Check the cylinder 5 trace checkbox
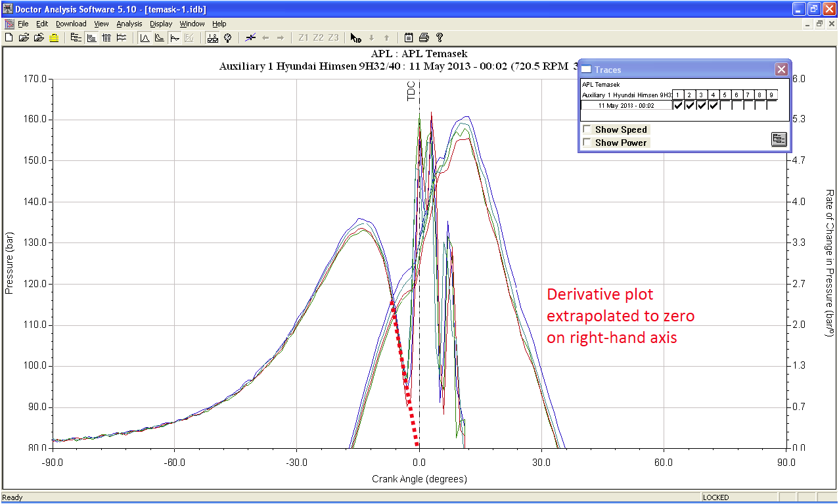The width and height of the screenshot is (839, 504). [x=724, y=105]
